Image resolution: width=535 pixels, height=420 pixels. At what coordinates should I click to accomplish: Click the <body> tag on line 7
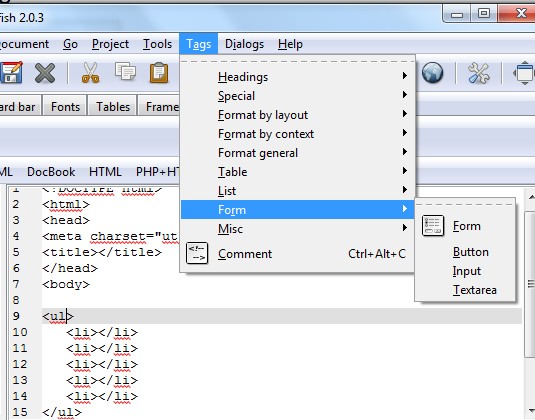[x=66, y=284]
